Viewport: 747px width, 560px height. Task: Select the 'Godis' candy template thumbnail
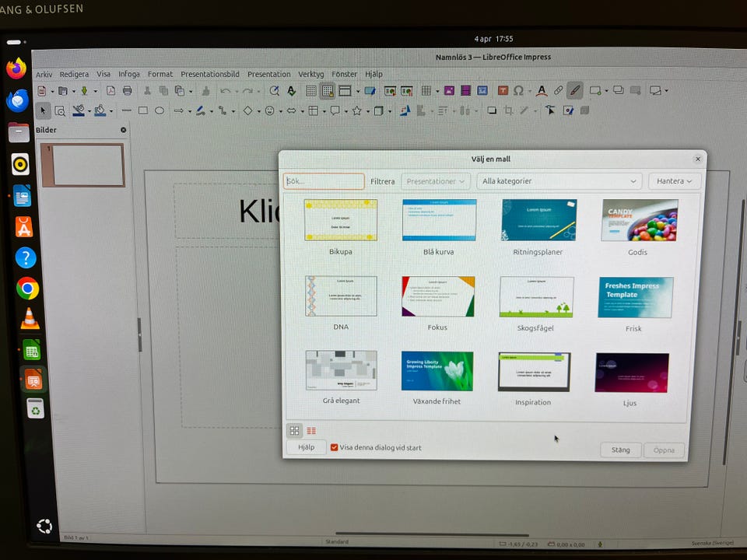(640, 220)
